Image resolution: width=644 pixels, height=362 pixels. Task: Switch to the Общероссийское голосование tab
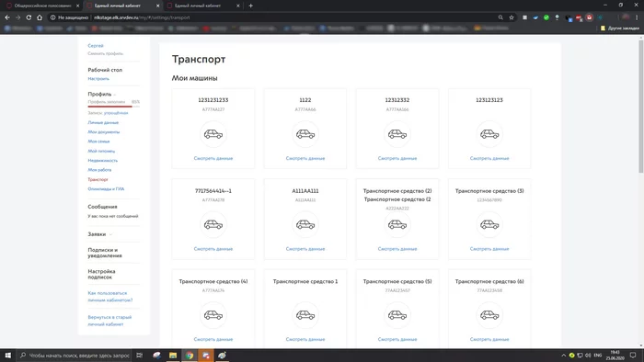pos(42,6)
